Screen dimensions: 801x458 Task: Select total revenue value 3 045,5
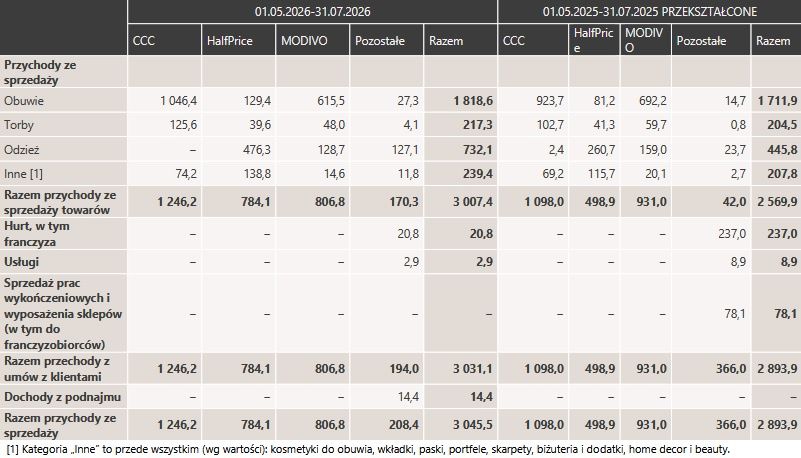point(473,425)
